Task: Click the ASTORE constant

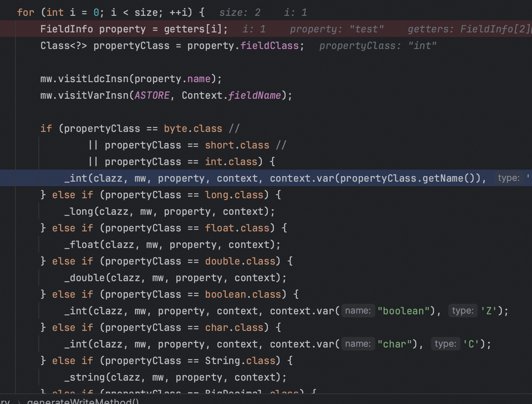Action: tap(152, 95)
